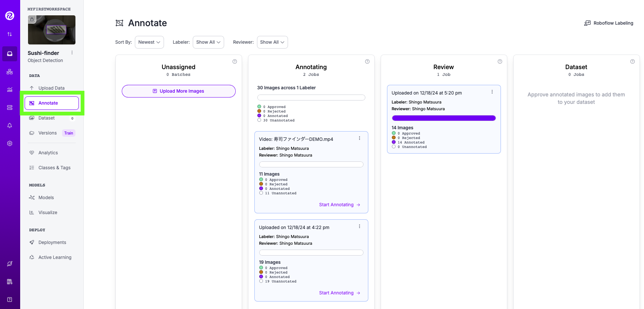644x309 pixels.
Task: Click the help icon in Unassigned column
Action: (235, 62)
